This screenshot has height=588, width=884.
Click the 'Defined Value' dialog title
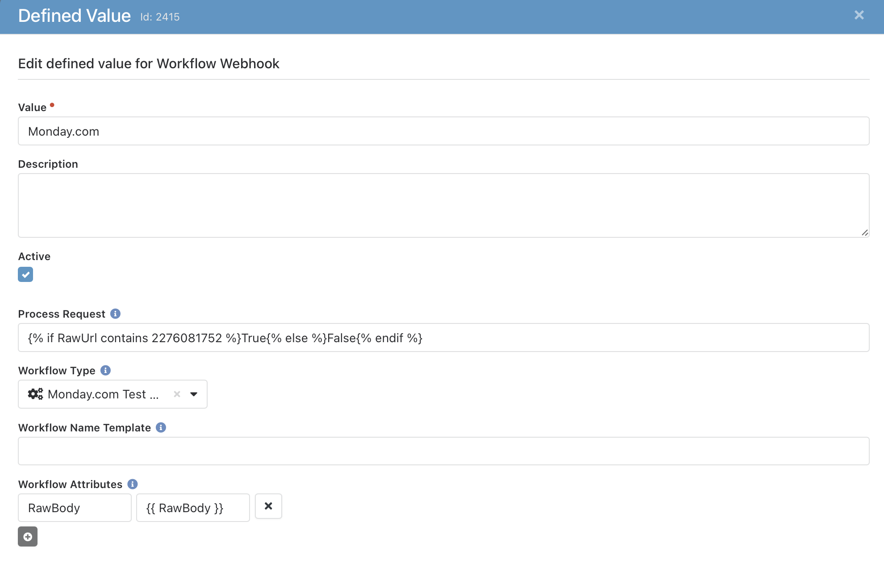click(x=75, y=16)
